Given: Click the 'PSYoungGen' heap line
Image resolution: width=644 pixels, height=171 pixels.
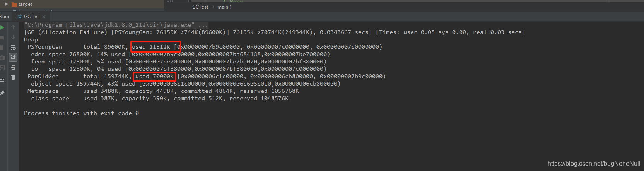Looking at the screenshot, I should click(205, 47).
